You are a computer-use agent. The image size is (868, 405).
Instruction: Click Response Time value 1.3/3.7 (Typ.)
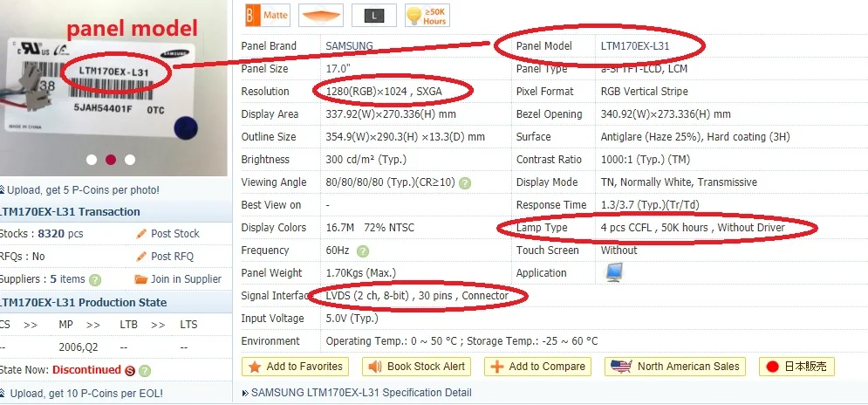pyautogui.click(x=650, y=205)
